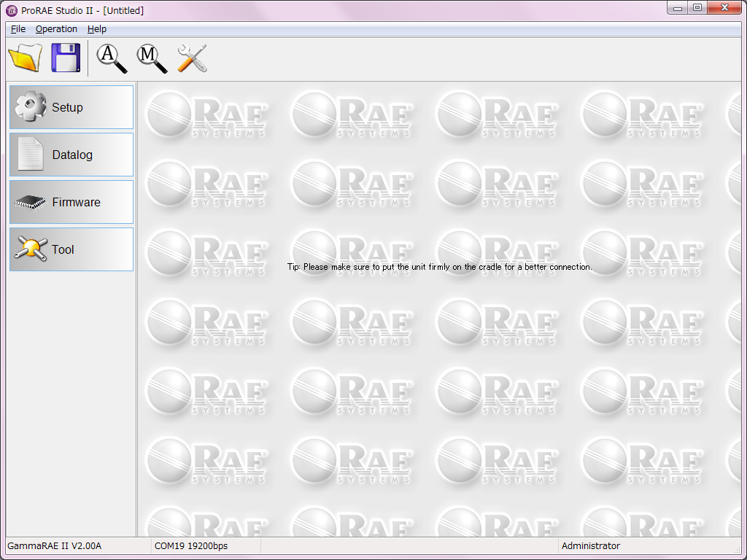This screenshot has width=747, height=560.
Task: Click the Administrator status bar entry
Action: 591,545
